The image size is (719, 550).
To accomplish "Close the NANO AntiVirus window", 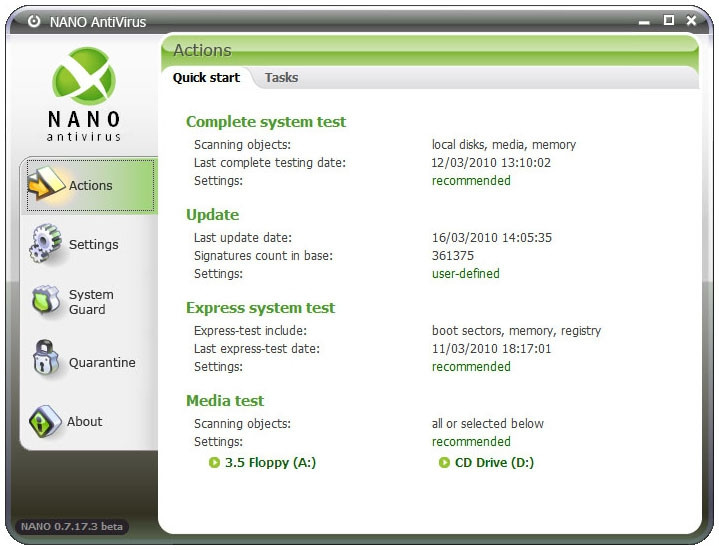I will coord(691,20).
